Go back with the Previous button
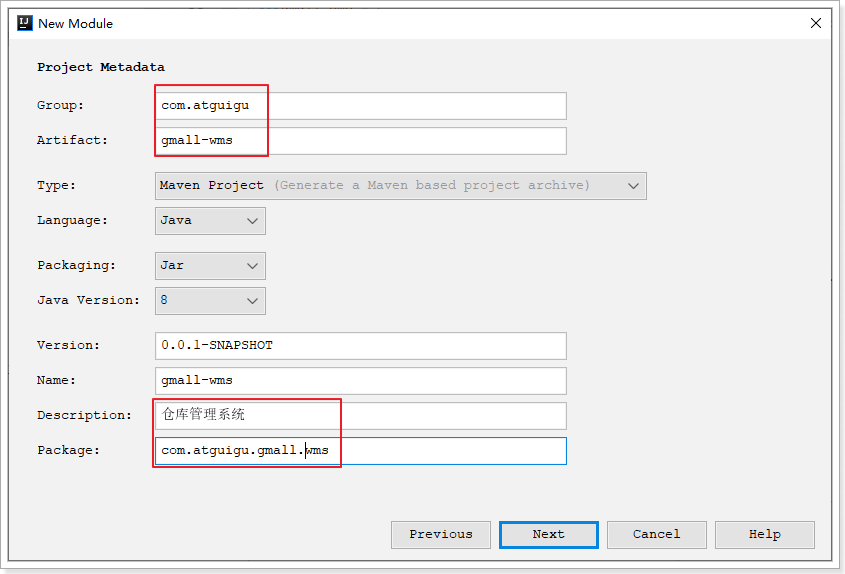The height and width of the screenshot is (574, 845). pyautogui.click(x=440, y=535)
